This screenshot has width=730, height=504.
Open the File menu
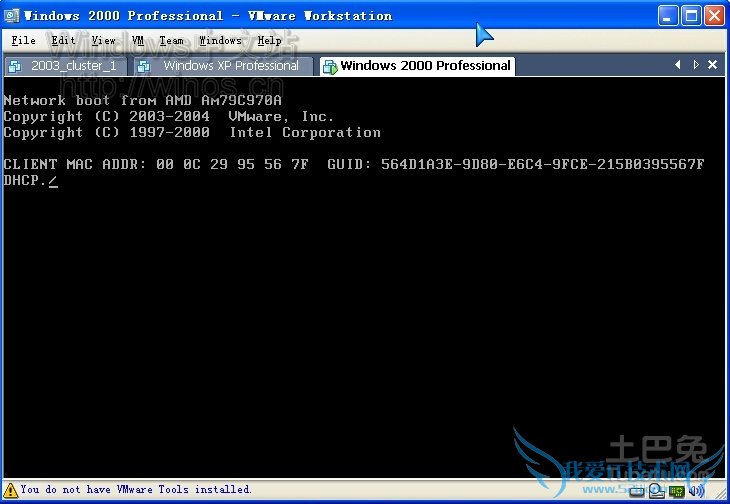(23, 40)
